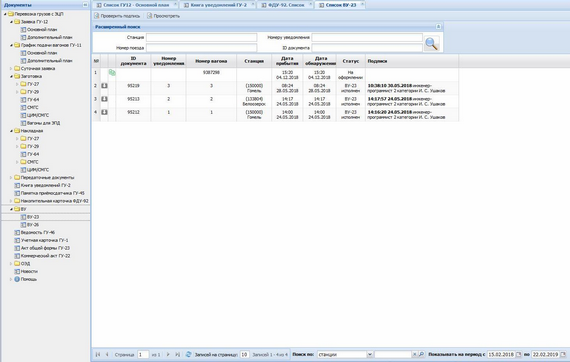Open Акт общей формы ГУ-23
This screenshot has width=570, height=362.
45,248
